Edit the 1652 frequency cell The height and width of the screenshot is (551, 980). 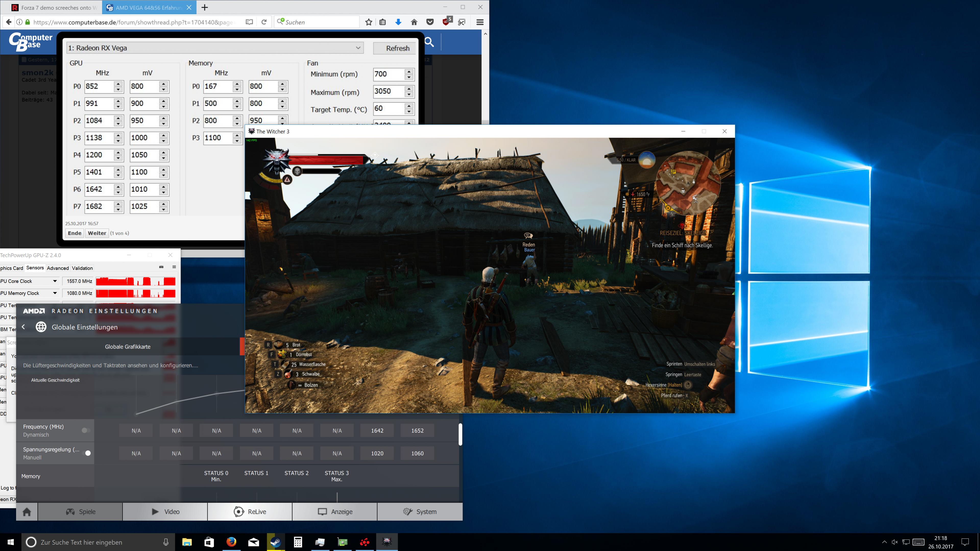click(417, 431)
